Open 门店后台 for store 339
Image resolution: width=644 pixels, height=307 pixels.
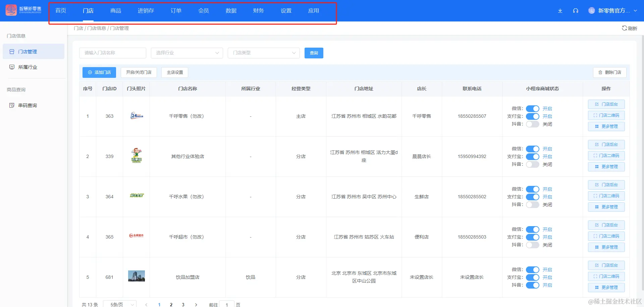point(606,145)
